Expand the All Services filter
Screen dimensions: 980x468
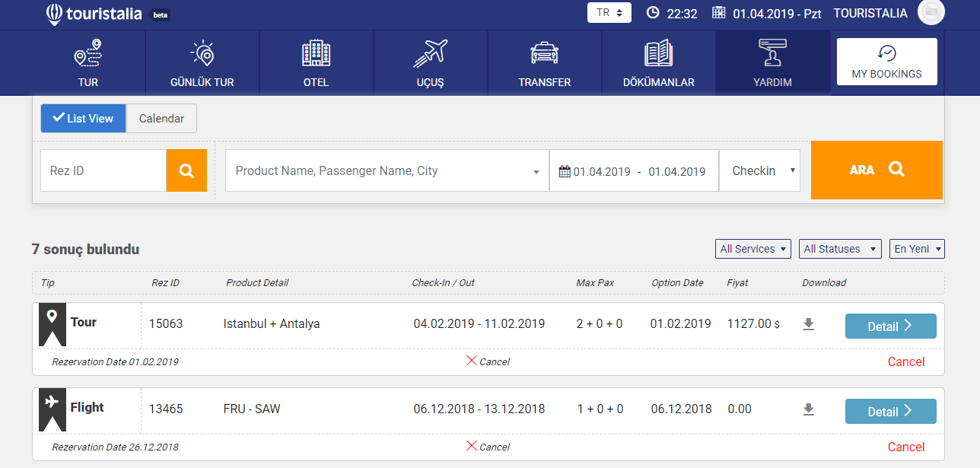point(752,249)
